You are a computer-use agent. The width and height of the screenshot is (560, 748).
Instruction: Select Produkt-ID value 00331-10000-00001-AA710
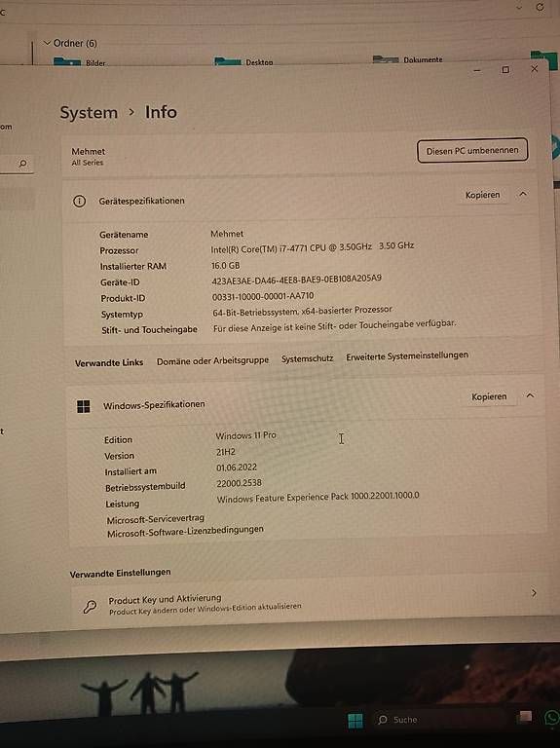(x=263, y=296)
